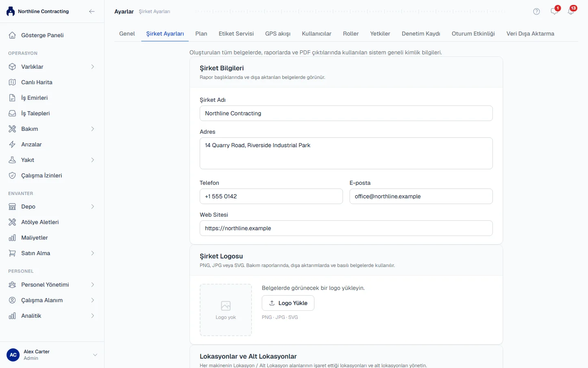Expand the Personel Yönetimi chevron
Screen dimensions: 588x368
click(x=93, y=285)
